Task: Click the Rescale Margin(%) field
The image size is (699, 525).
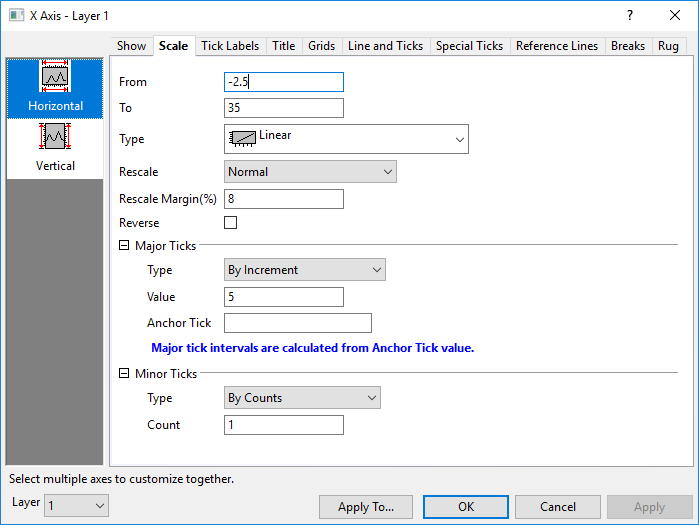Action: (x=284, y=199)
